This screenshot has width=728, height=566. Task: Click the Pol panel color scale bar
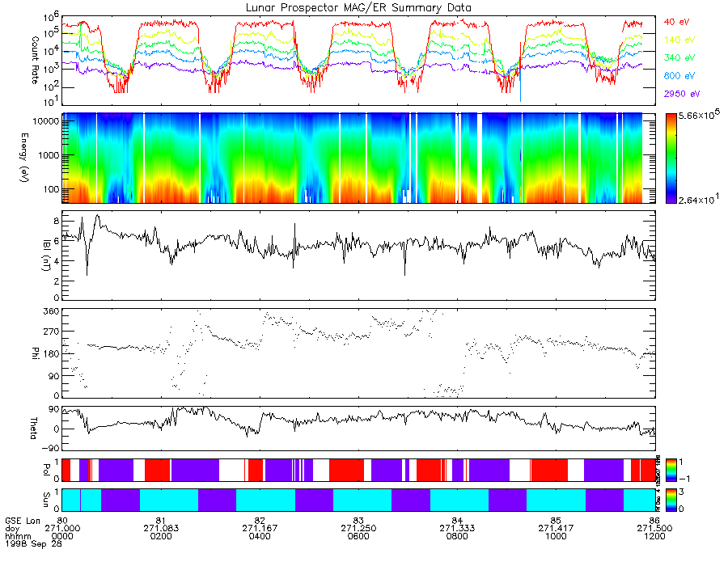[x=671, y=470]
